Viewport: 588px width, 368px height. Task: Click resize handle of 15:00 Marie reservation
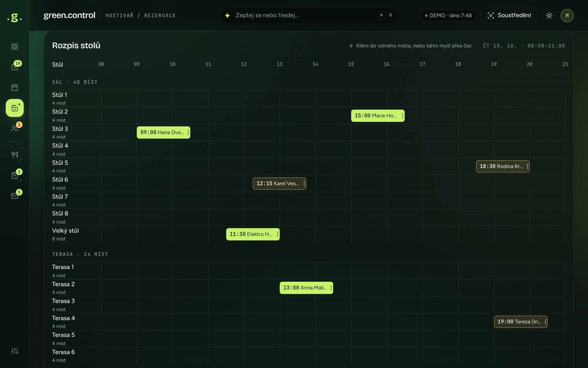pyautogui.click(x=403, y=116)
